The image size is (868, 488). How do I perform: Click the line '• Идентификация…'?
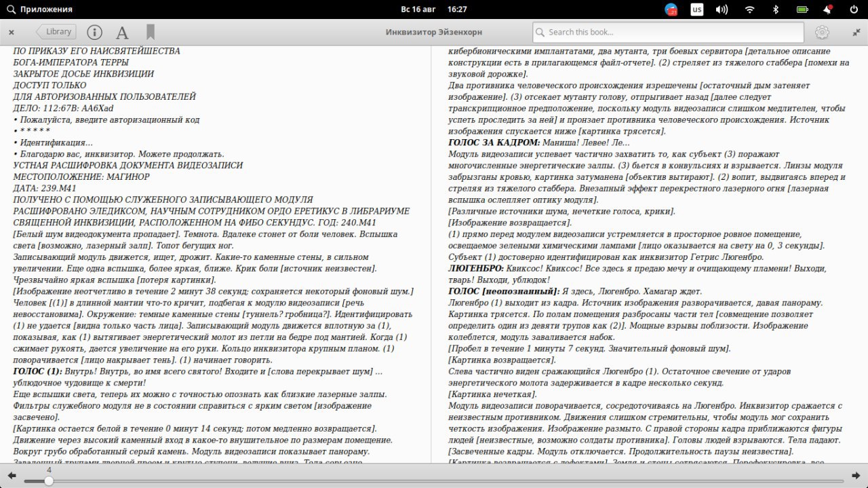(x=53, y=143)
